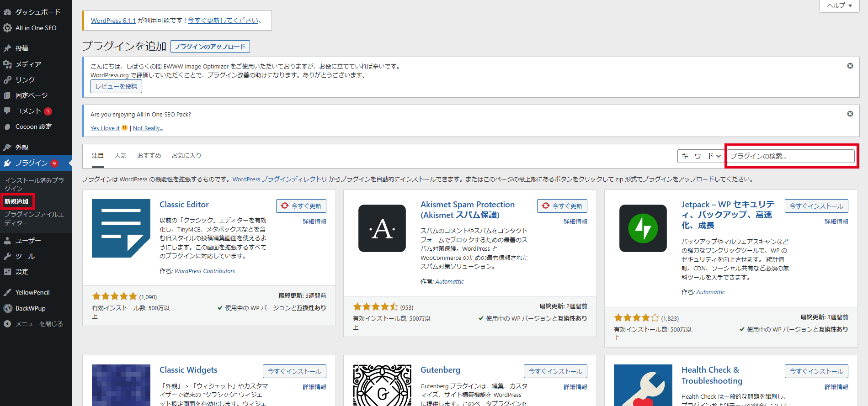Click the プラグインのアップロード button
868x406 pixels.
pyautogui.click(x=210, y=47)
